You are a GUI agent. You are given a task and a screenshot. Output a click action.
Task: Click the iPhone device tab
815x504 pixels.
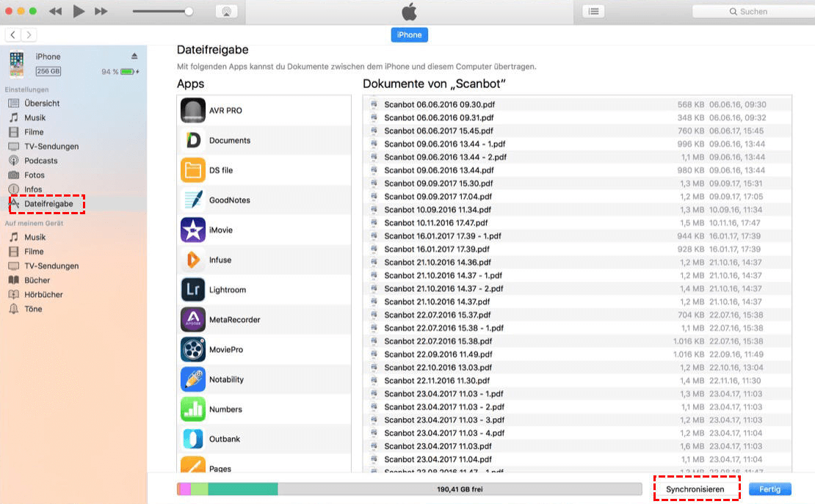(x=409, y=35)
